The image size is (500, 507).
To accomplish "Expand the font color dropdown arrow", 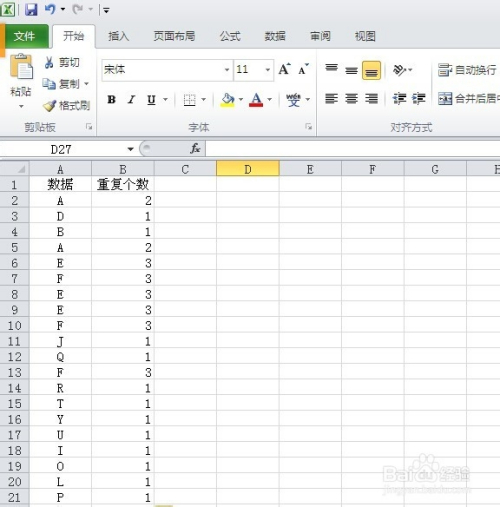I will (269, 99).
